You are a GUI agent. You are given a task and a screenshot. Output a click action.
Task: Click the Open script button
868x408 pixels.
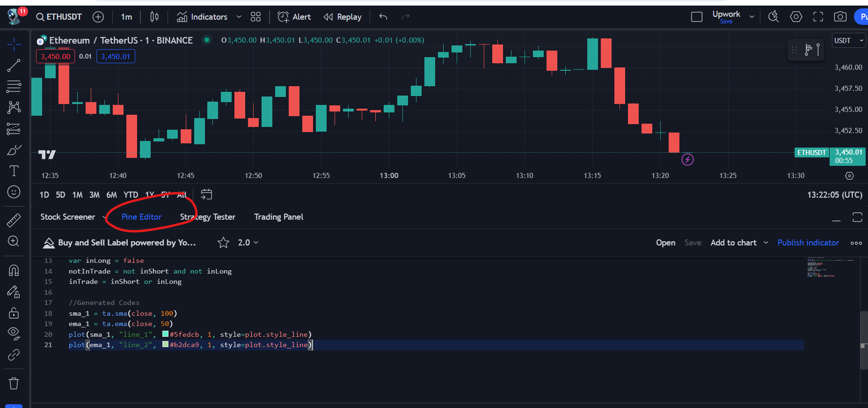point(665,243)
